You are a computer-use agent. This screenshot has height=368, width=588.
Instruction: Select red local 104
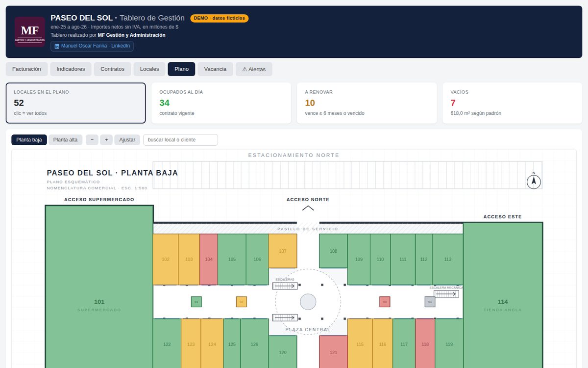coord(209,259)
